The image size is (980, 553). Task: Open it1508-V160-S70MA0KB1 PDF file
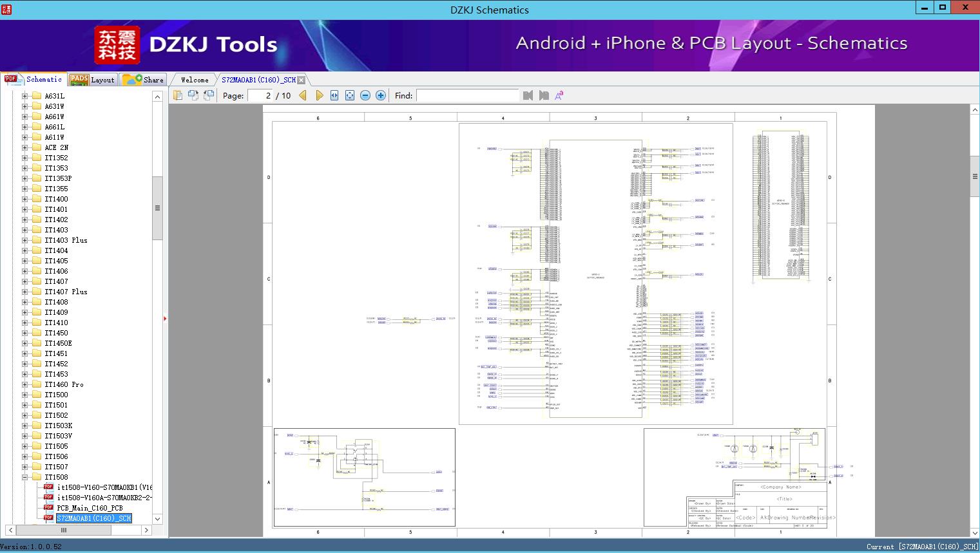pos(104,487)
